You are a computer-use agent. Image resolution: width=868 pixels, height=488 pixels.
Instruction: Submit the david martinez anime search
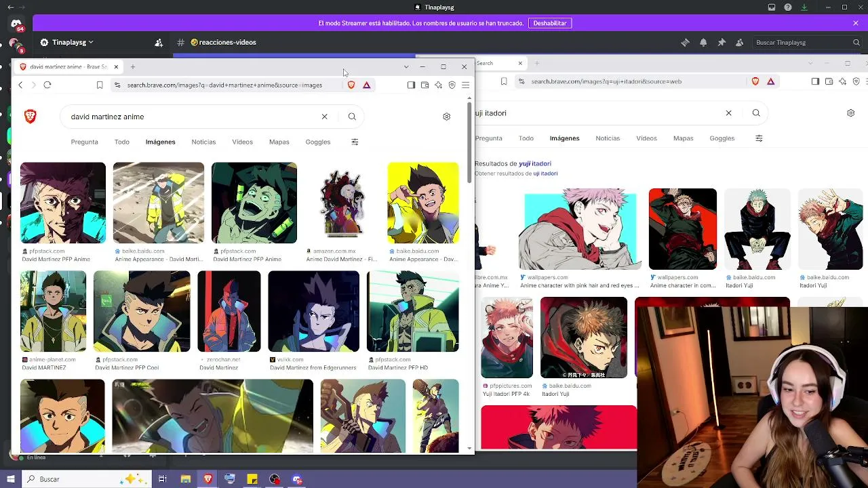point(352,117)
